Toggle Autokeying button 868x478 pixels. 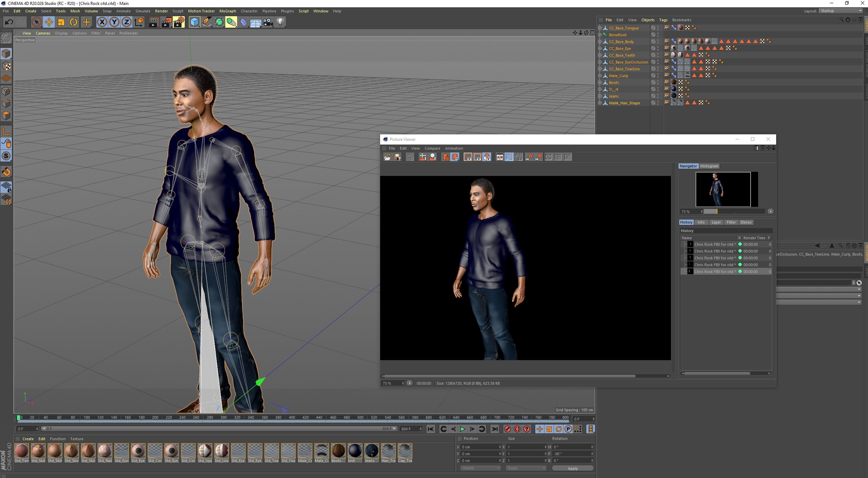pos(517,429)
